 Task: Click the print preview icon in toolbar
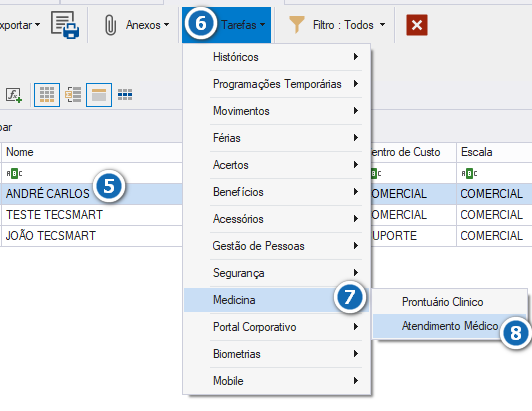click(65, 25)
